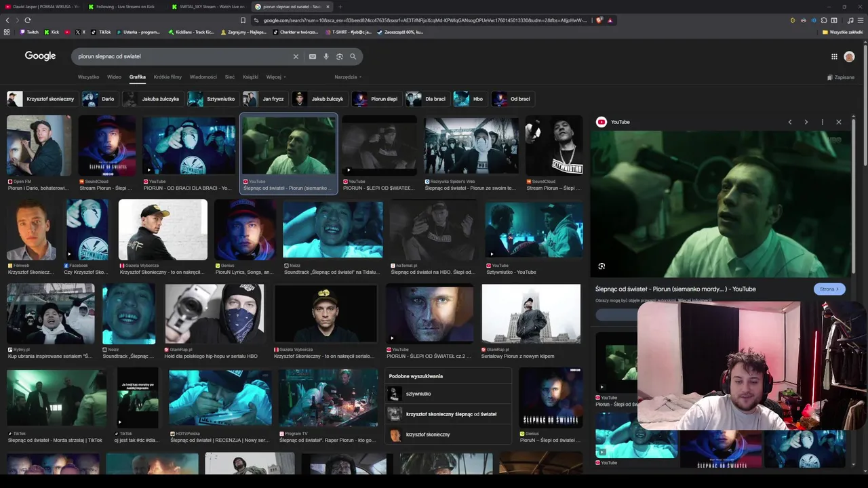Screen dimensions: 868x488
Task: Select the related search krzysztof skonieczny ślepnąc od świateł
Action: tap(448, 414)
